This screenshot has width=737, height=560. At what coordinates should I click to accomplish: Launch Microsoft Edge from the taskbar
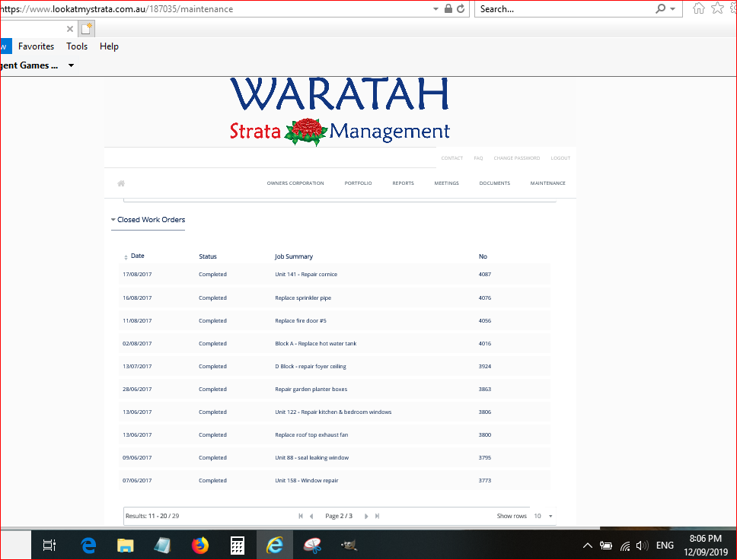[88, 545]
